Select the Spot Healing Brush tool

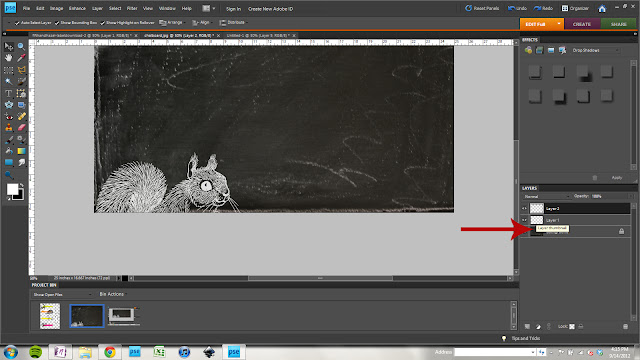click(21, 116)
